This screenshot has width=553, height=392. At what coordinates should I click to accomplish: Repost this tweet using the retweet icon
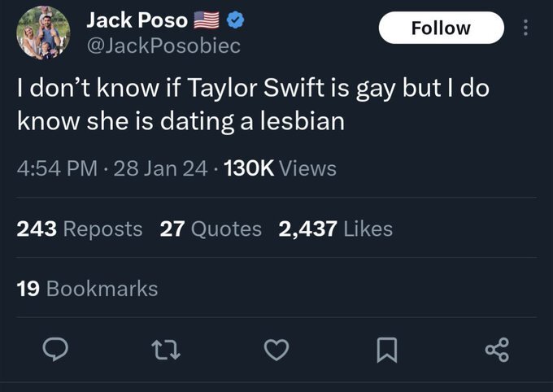click(166, 351)
